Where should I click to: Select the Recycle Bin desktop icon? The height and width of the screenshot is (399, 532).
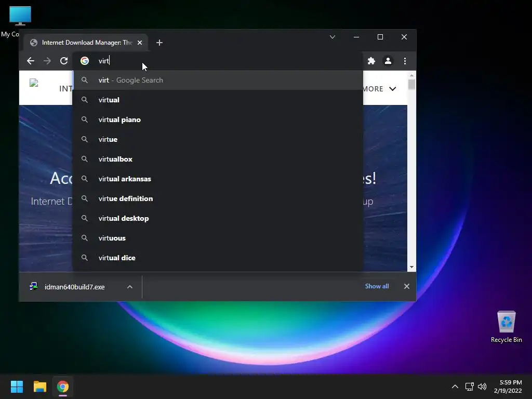506,326
